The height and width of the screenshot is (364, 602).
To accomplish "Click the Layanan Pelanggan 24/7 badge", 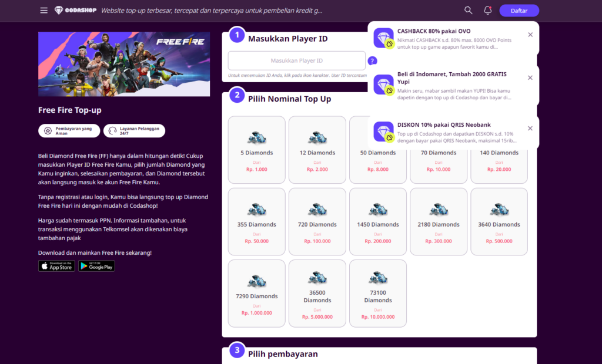I will point(135,131).
